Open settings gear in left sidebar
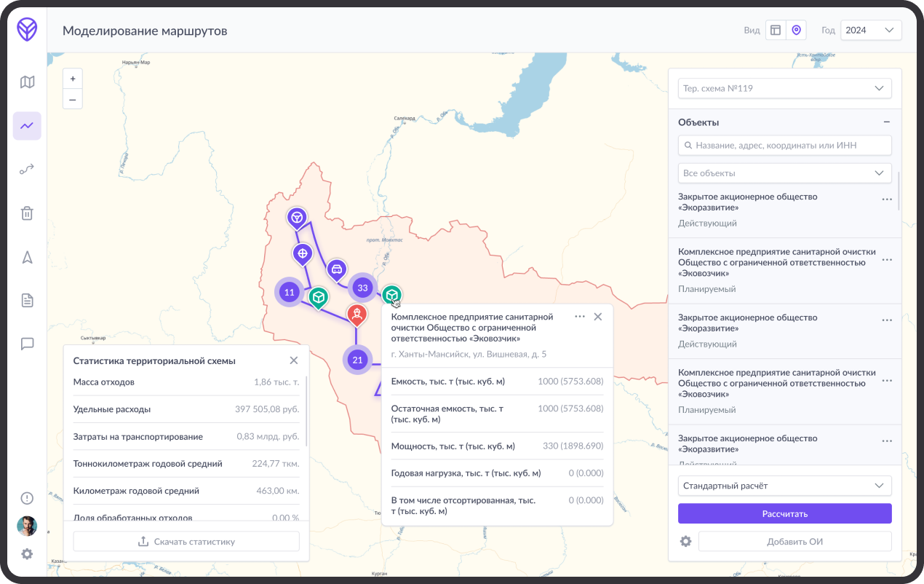 27,554
